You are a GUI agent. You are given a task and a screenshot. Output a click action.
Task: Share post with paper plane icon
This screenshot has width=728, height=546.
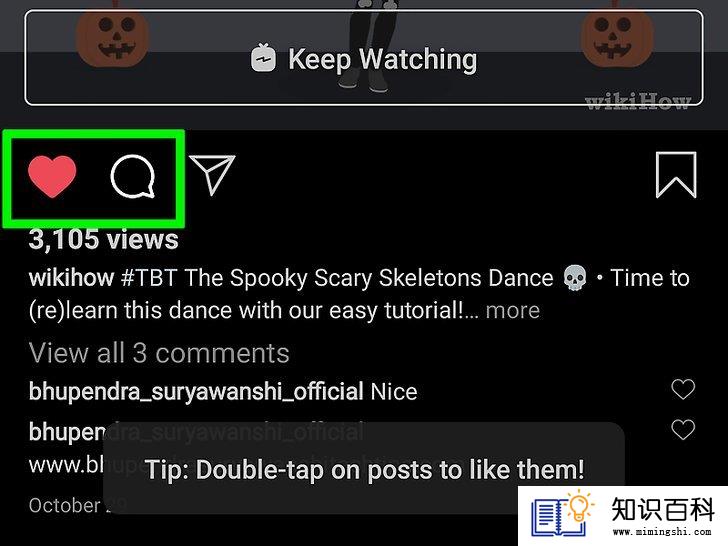(212, 175)
